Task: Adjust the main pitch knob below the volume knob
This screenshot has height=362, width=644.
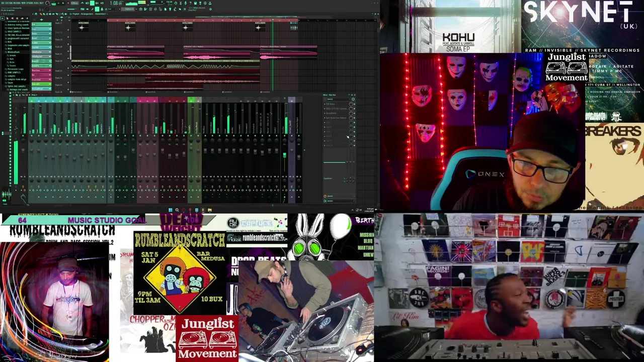Action: 47,9
